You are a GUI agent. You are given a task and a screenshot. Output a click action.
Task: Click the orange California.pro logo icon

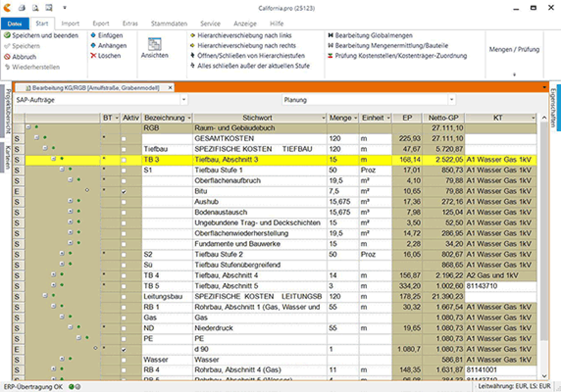(x=7, y=7)
